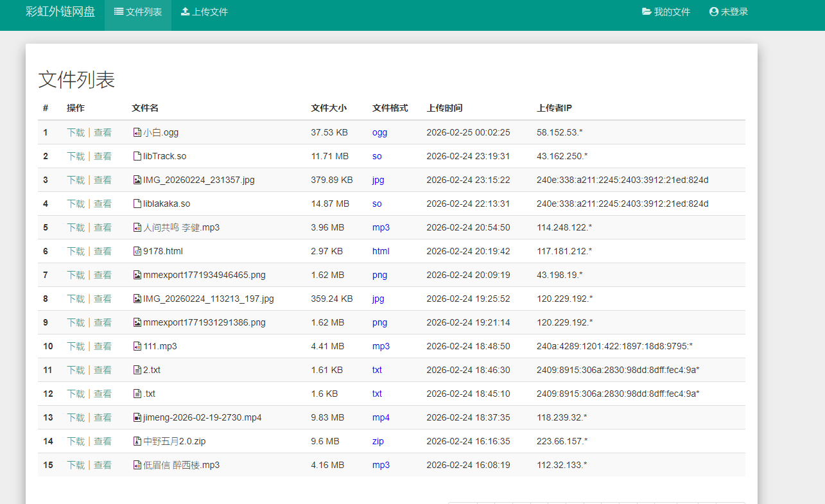Open the 上传文件 navigation tab
825x504 pixels.
click(204, 12)
